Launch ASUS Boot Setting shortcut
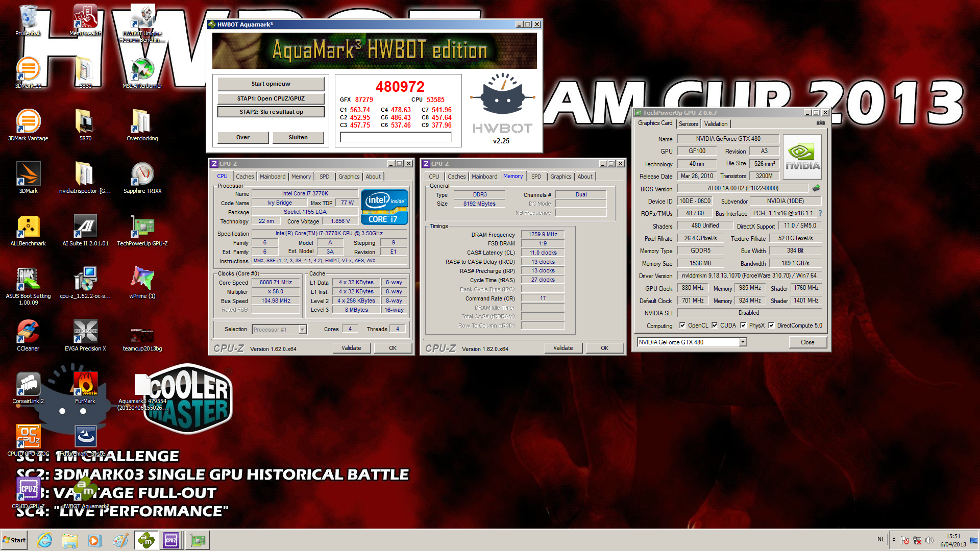 (28, 286)
